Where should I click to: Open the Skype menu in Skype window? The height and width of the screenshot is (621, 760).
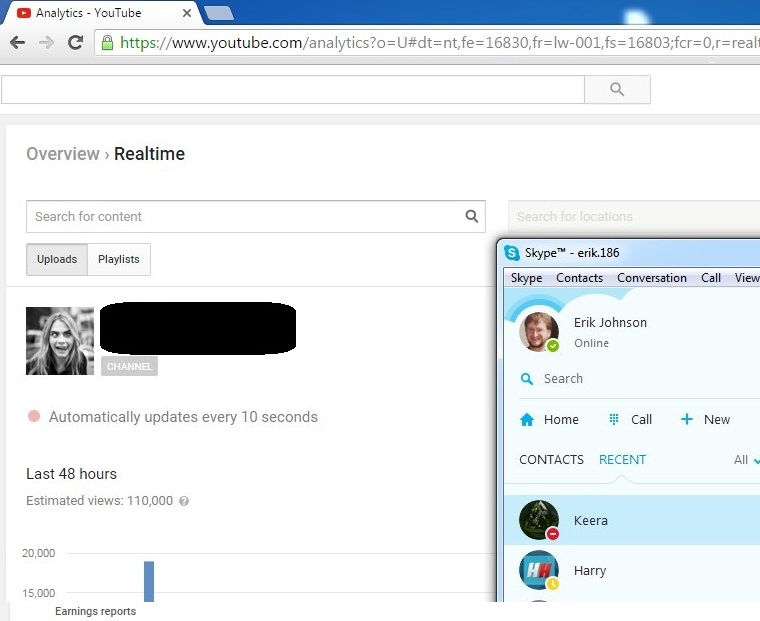(x=526, y=278)
